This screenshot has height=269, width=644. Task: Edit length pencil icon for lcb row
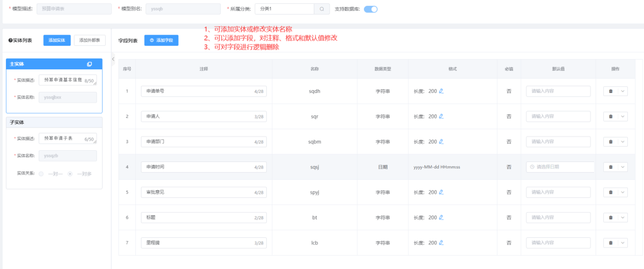click(x=441, y=243)
